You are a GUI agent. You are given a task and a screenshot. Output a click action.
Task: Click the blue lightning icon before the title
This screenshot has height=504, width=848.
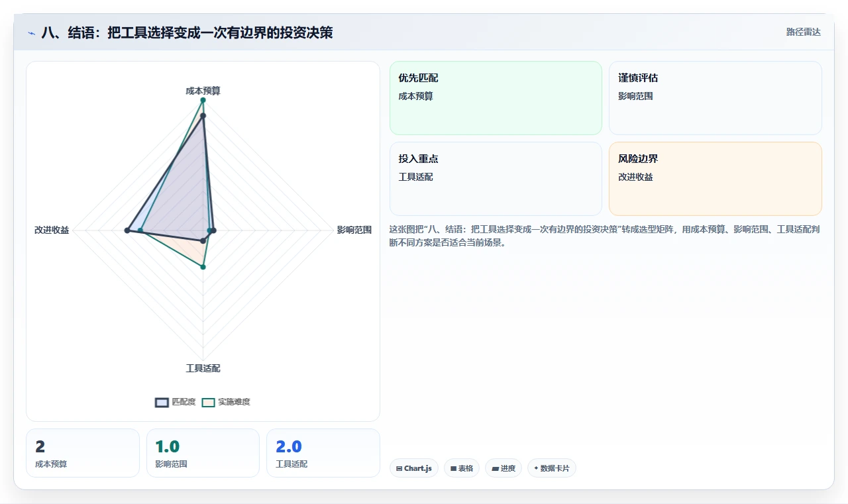31,32
